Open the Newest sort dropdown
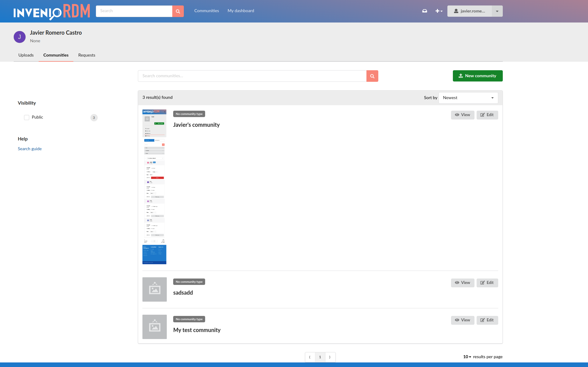This screenshot has height=367, width=588. pyautogui.click(x=468, y=98)
